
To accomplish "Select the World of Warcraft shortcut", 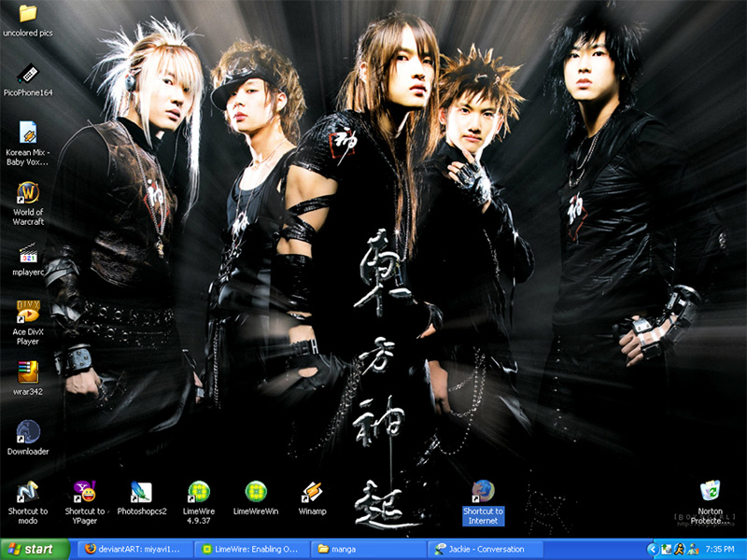I will point(28,192).
